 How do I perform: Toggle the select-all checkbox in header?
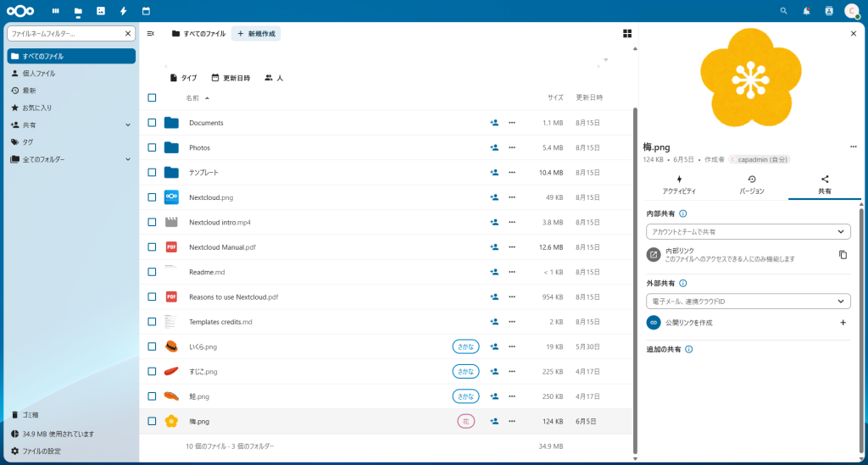click(x=152, y=97)
